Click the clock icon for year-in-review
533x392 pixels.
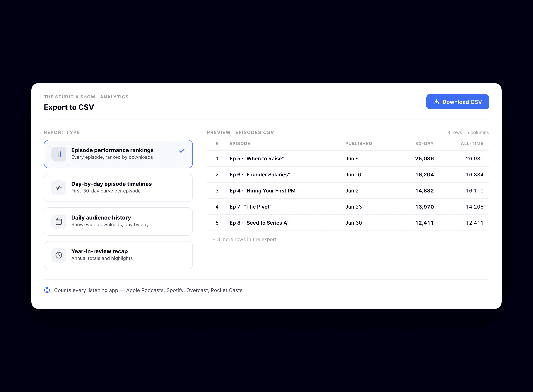[59, 255]
